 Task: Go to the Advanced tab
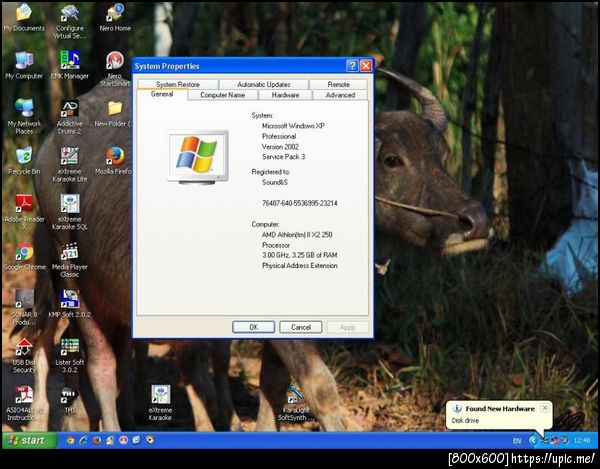[x=341, y=95]
